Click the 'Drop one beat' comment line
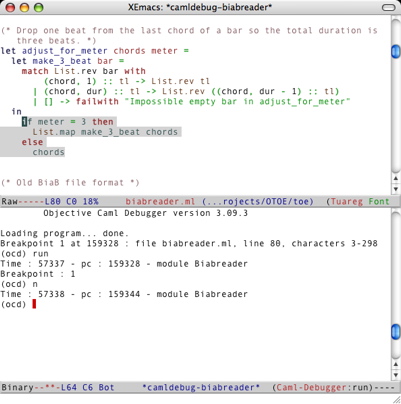This screenshot has width=401, height=404. [189, 31]
